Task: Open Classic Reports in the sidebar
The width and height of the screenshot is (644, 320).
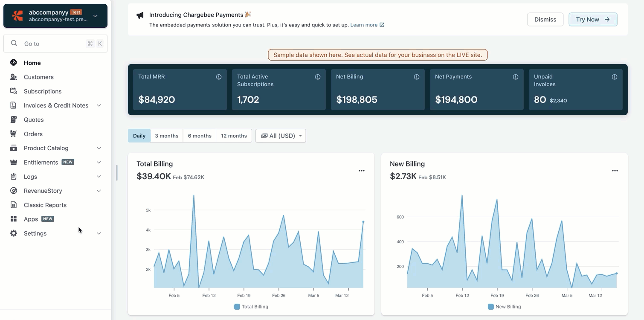Action: coord(45,205)
